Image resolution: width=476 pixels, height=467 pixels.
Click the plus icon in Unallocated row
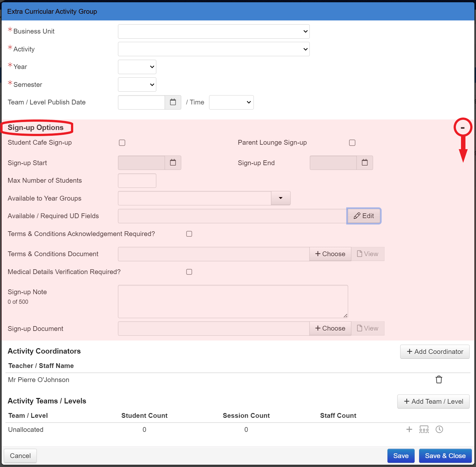pyautogui.click(x=409, y=429)
